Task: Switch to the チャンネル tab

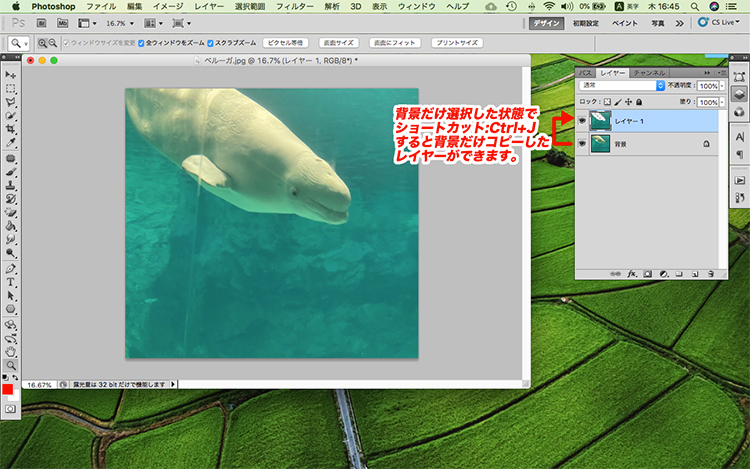Action: click(x=650, y=73)
